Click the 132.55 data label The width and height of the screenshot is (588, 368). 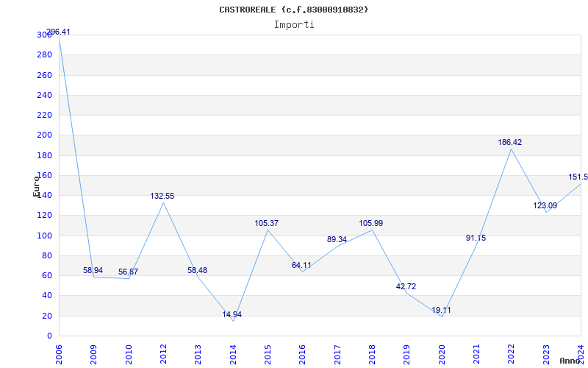point(162,196)
